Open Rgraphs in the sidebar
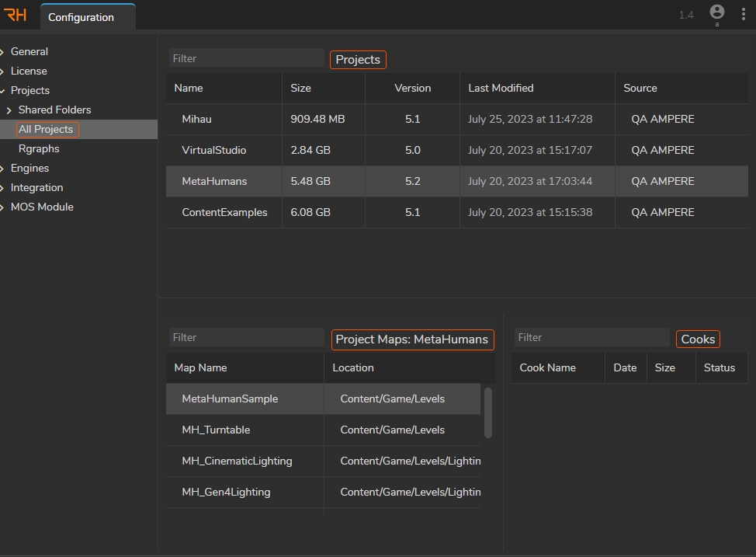The width and height of the screenshot is (756, 557). pos(39,148)
